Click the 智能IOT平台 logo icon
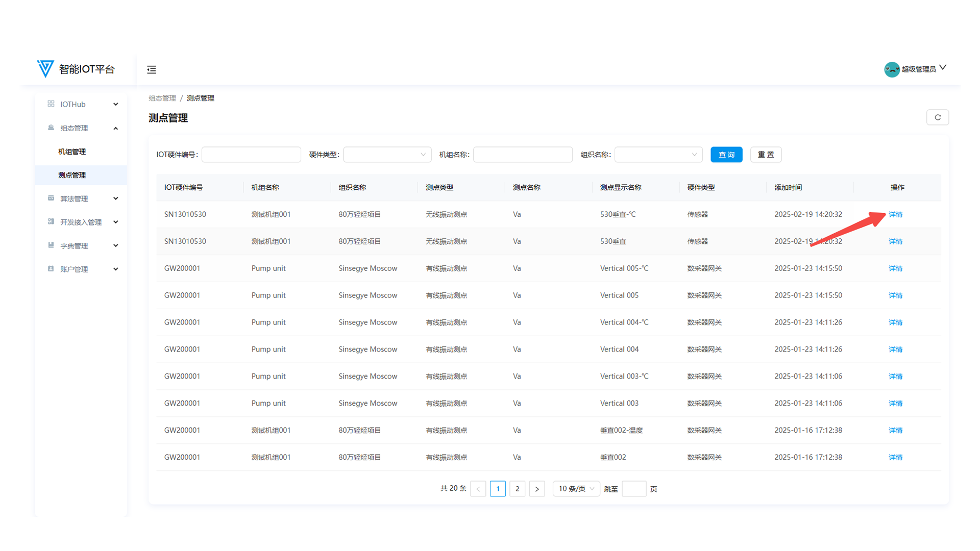Image resolution: width=980 pixels, height=551 pixels. click(x=45, y=68)
